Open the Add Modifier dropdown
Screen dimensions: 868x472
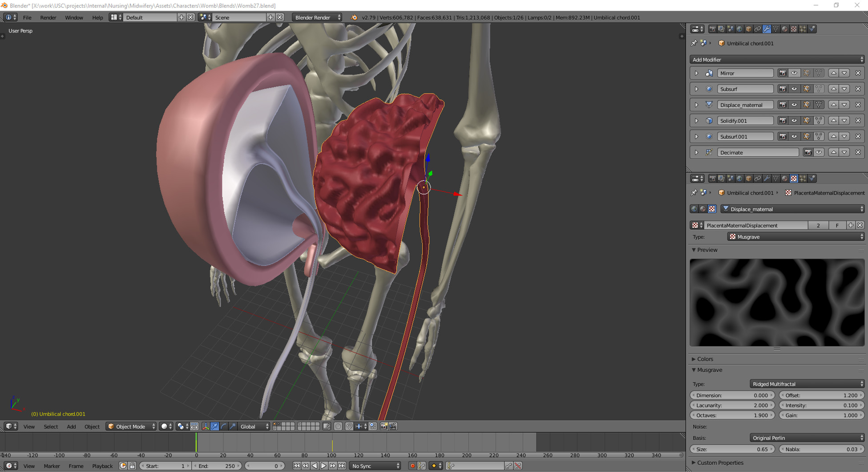[x=777, y=60]
